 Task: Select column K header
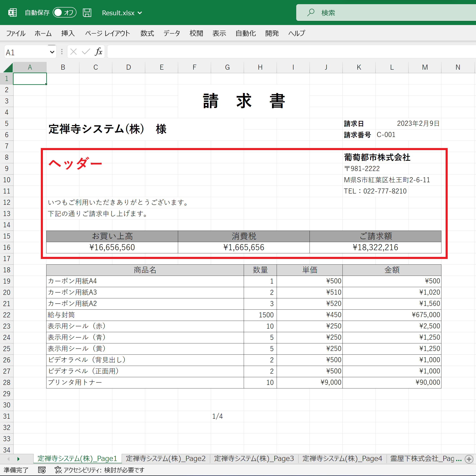click(359, 67)
